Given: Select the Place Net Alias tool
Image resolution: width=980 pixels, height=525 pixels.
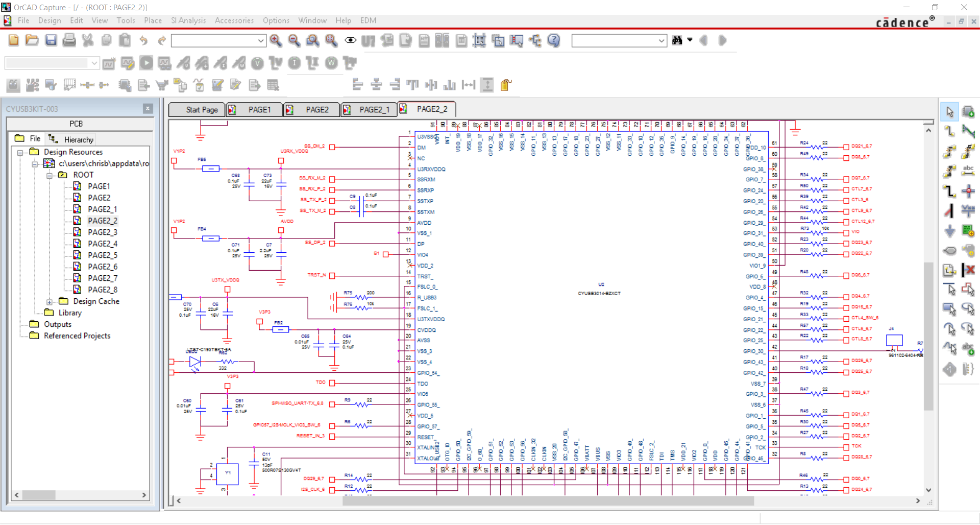Looking at the screenshot, I should point(968,171).
